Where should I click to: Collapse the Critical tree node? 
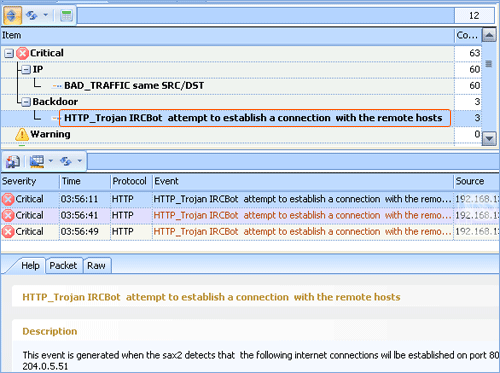coord(9,53)
